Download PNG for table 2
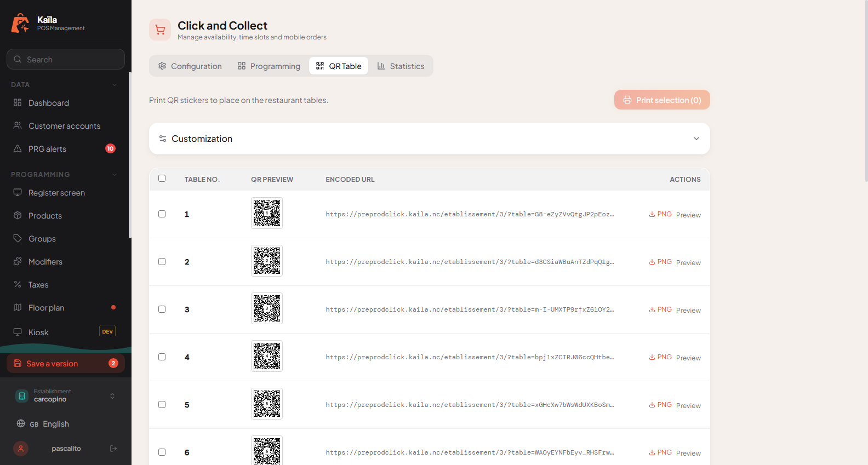The width and height of the screenshot is (868, 465). tap(660, 262)
